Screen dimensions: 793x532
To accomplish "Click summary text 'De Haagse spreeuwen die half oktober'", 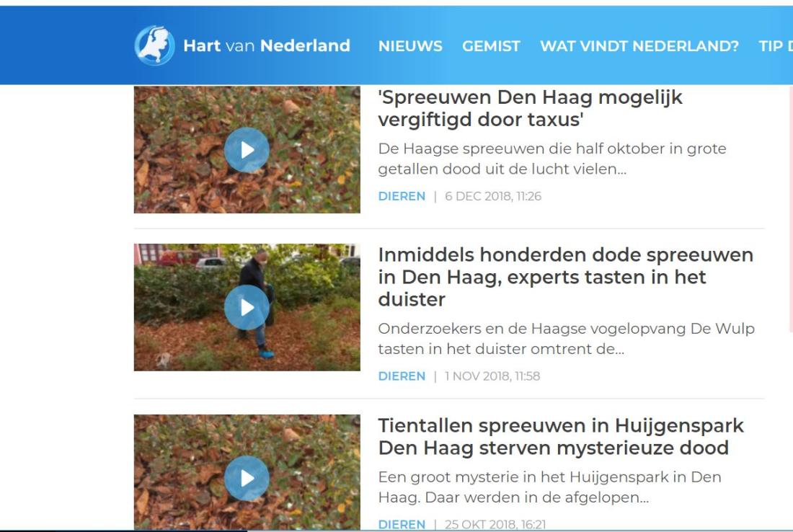I will click(x=552, y=159).
